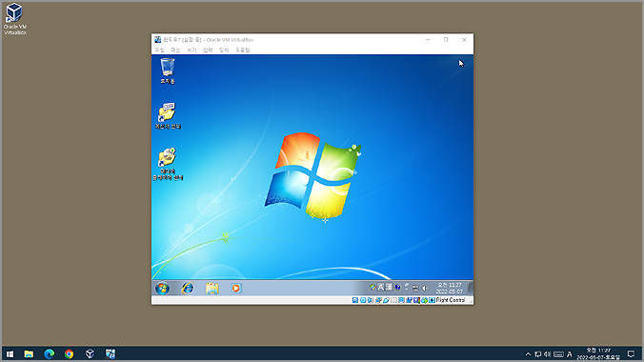Image resolution: width=644 pixels, height=362 pixels.
Task: Click the host touch keyboard tray icon
Action: 558,354
